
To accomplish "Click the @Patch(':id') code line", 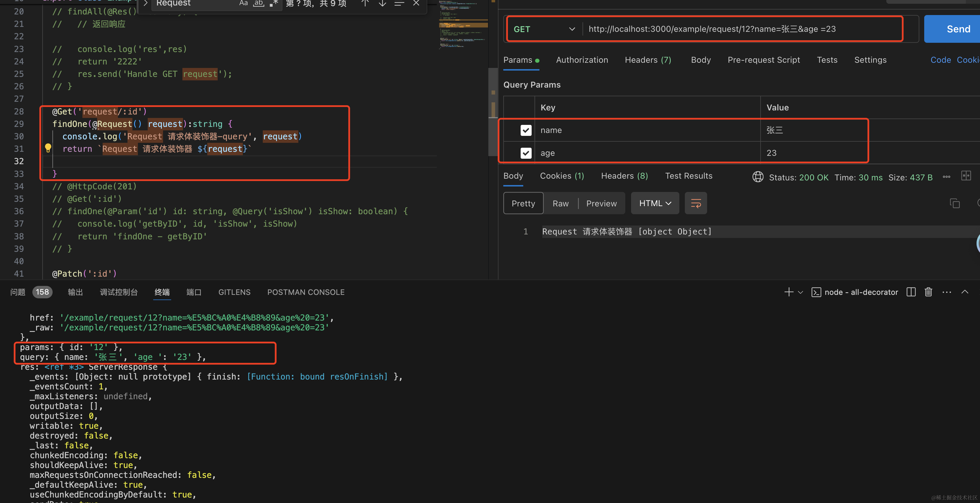I will (84, 274).
